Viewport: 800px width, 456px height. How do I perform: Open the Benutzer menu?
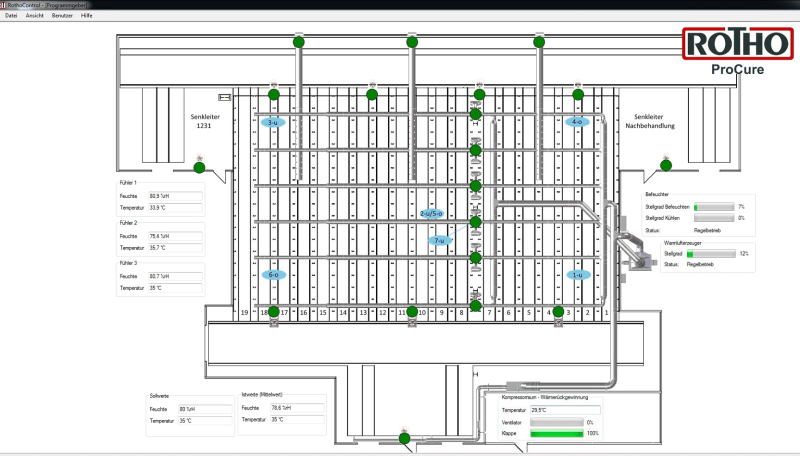coord(62,15)
